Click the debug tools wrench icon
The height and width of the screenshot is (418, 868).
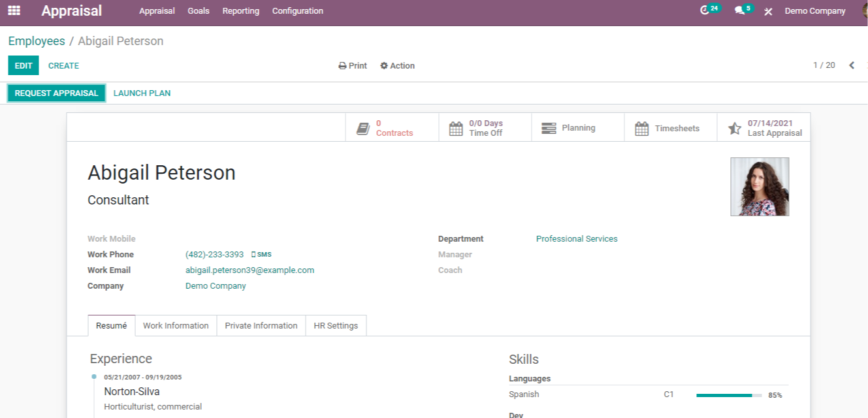[x=768, y=11]
